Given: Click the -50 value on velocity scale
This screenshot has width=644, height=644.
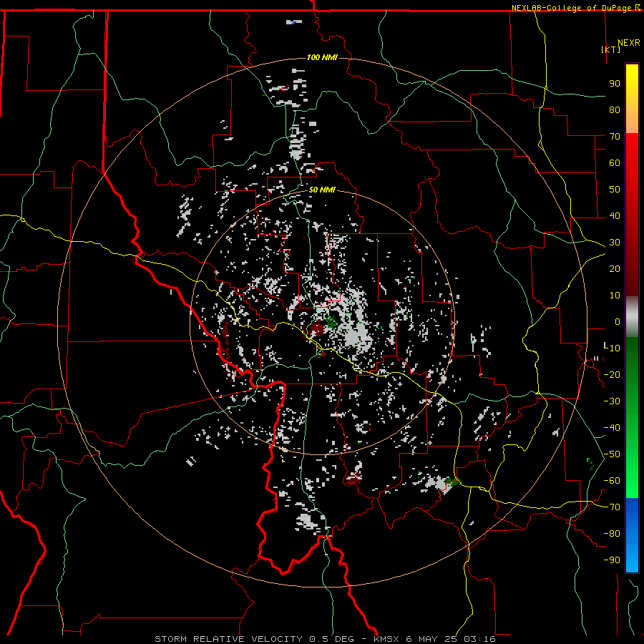Looking at the screenshot, I should pos(612,454).
